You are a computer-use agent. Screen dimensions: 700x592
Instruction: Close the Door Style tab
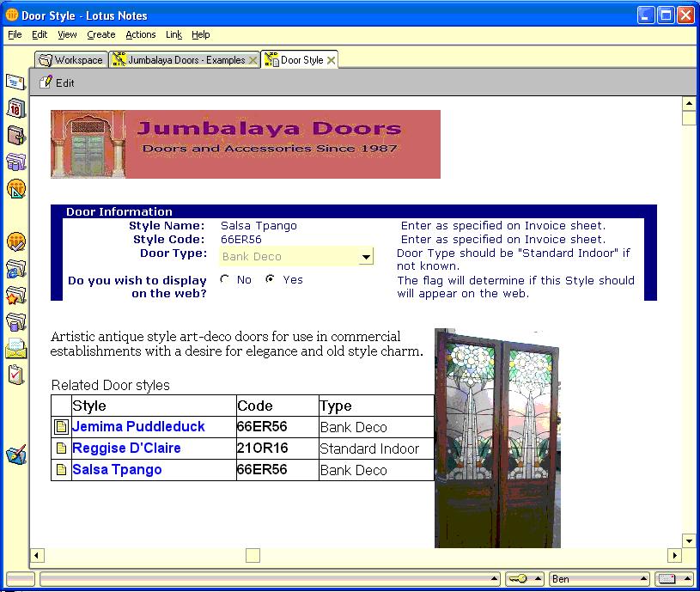(x=331, y=60)
